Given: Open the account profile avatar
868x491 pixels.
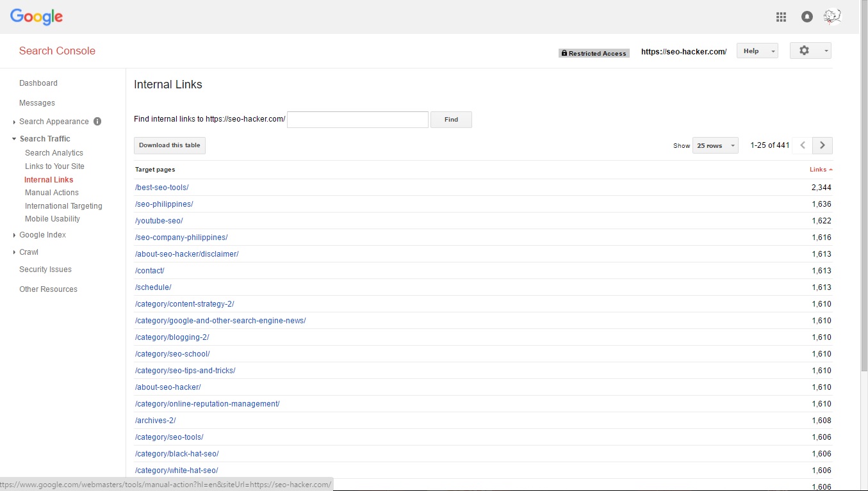Looking at the screenshot, I should click(x=832, y=17).
